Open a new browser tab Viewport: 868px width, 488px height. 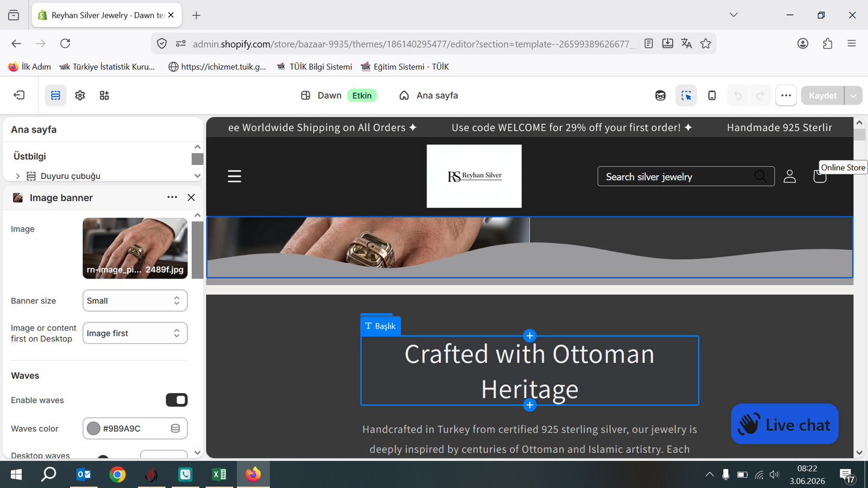click(x=196, y=15)
